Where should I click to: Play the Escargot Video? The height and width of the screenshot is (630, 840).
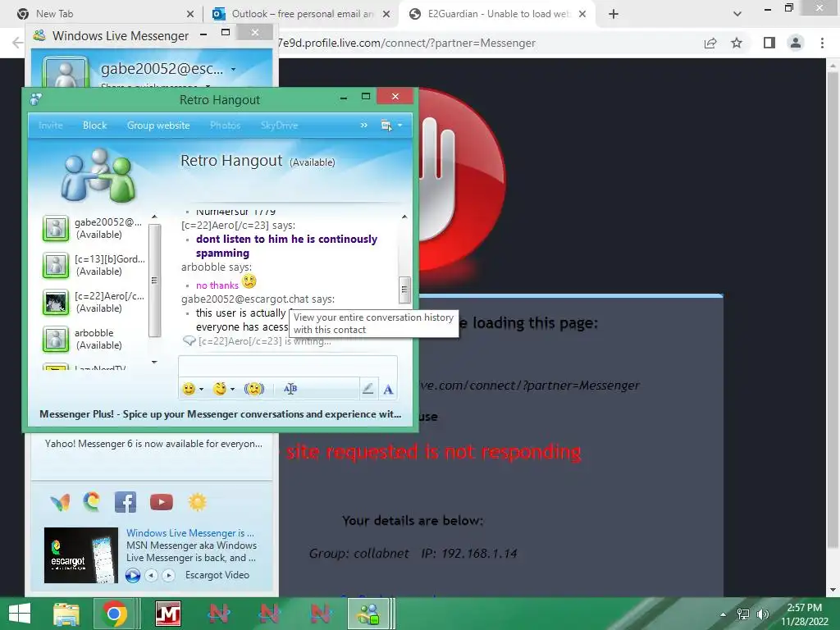[x=133, y=575]
